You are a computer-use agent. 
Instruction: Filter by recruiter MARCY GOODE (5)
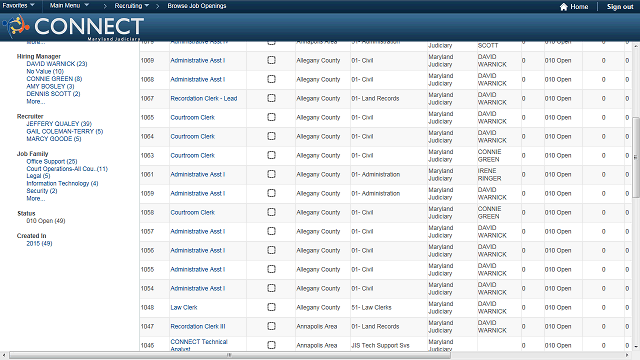click(x=53, y=139)
